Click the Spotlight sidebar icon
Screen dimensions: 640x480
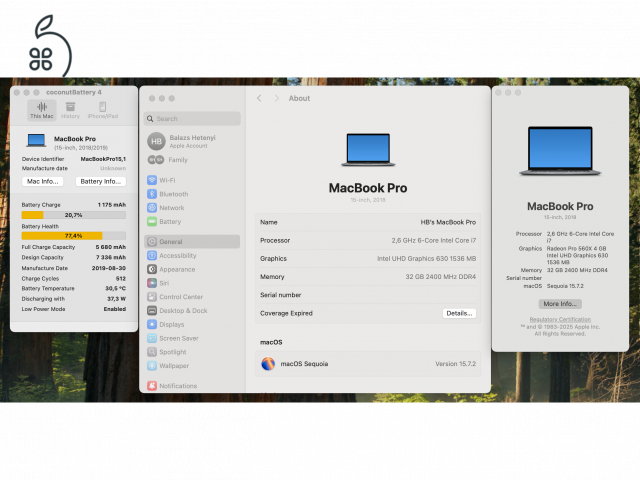(152, 352)
